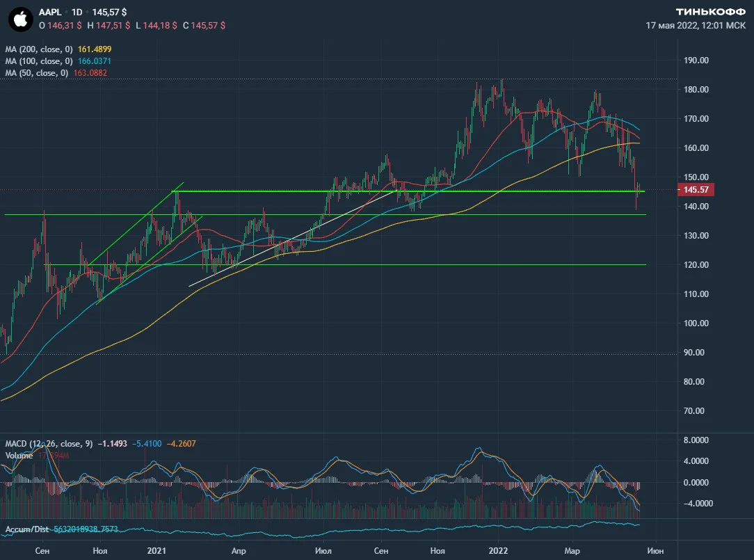This screenshot has width=754, height=560.
Task: Click the 90.00 price axis label
Action: click(694, 352)
